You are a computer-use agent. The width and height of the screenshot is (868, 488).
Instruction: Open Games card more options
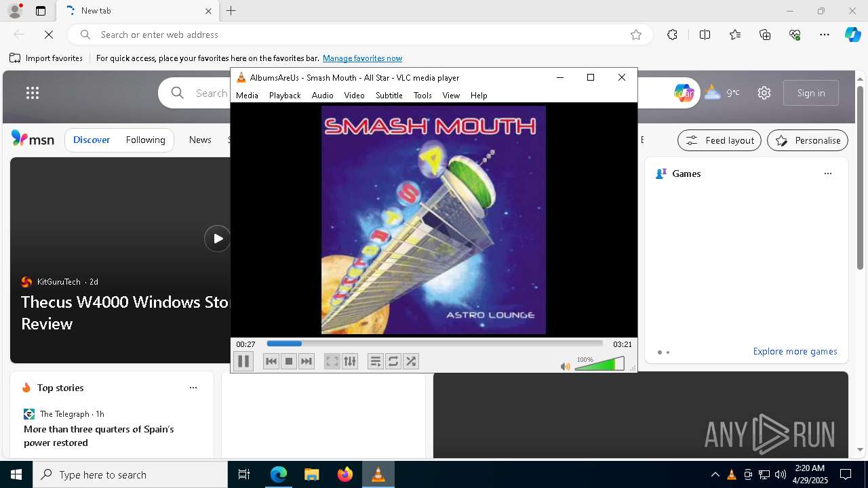(827, 174)
